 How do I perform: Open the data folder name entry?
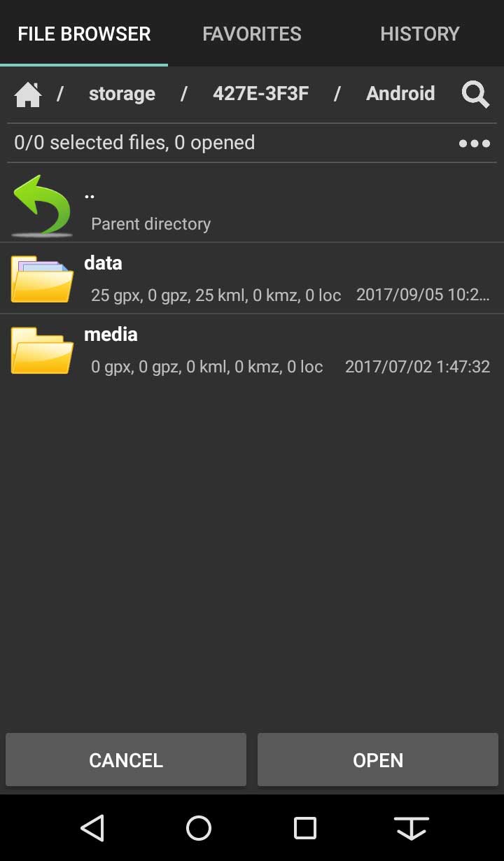click(x=103, y=263)
